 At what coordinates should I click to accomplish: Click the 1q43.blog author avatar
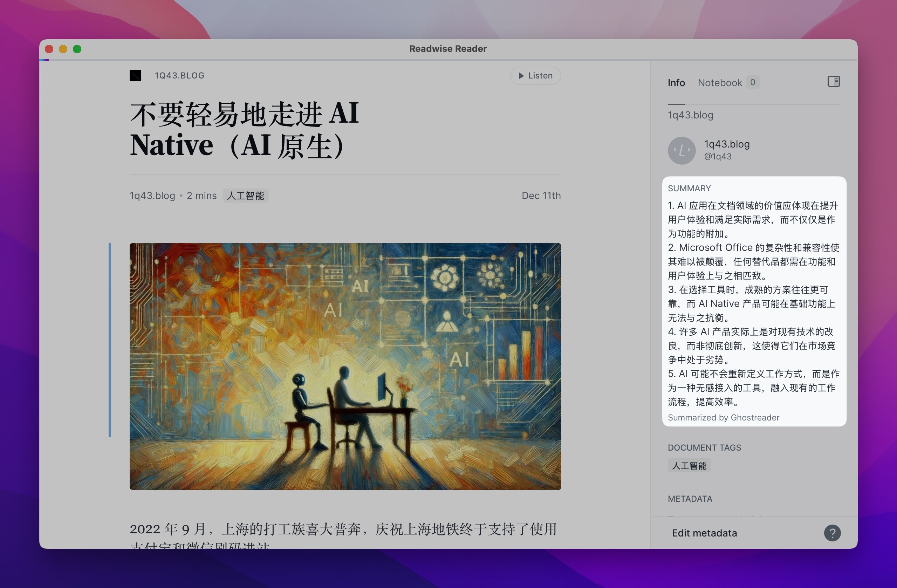point(682,150)
